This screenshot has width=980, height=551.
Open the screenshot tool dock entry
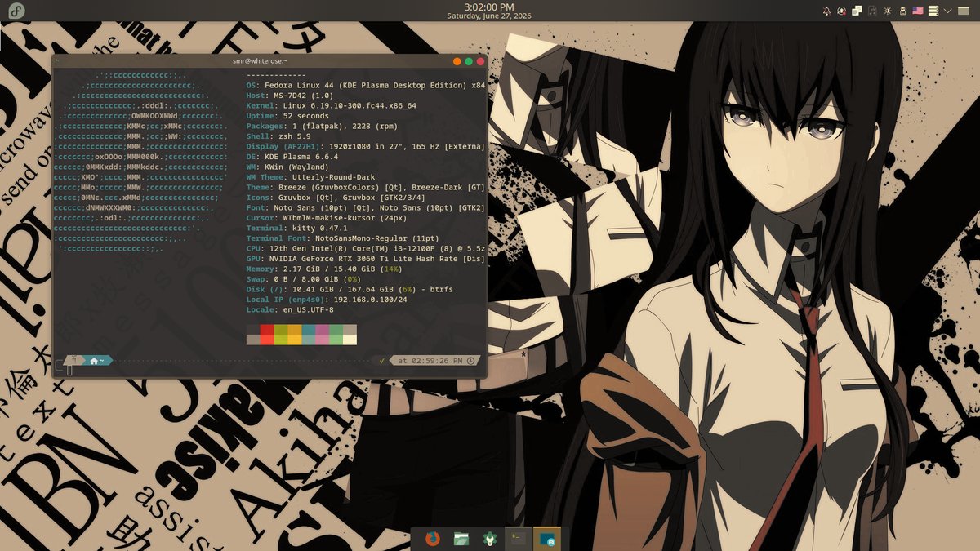pyautogui.click(x=546, y=538)
